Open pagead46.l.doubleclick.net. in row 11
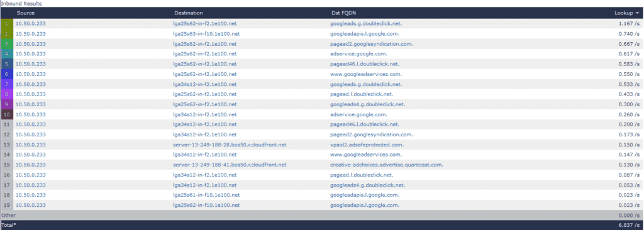Viewport: 644px width, 230px height. coord(365,124)
